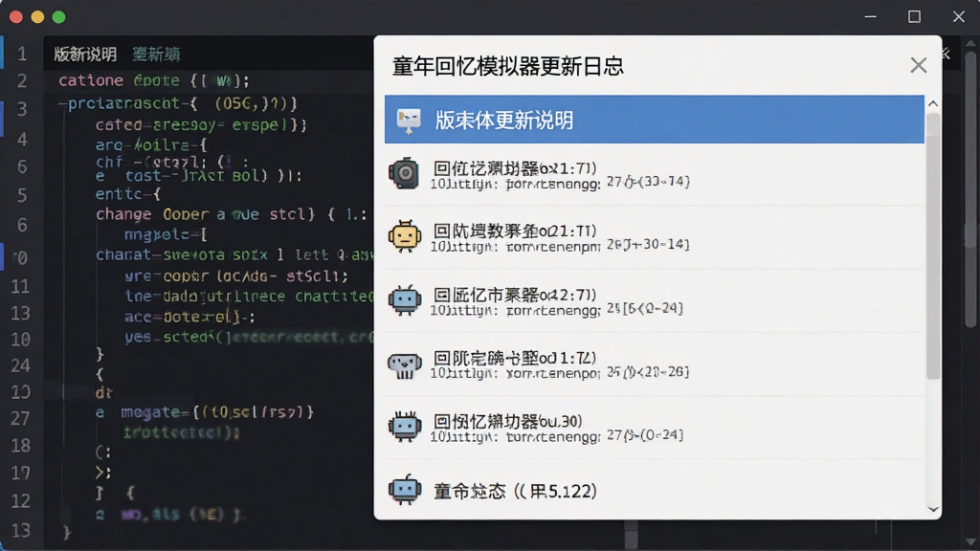Open the list entry ending in "o42:7)"

pos(655,301)
